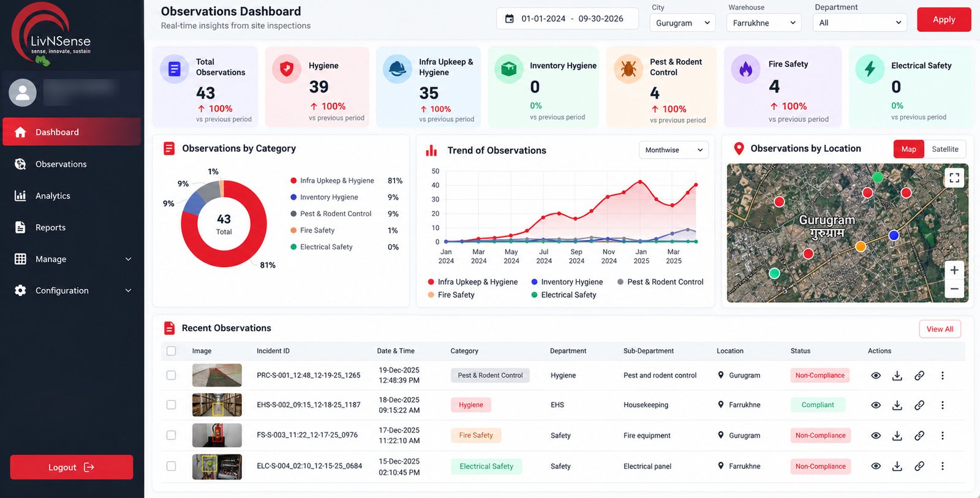Expand the Manage menu chevron
980x498 pixels.
coord(129,259)
